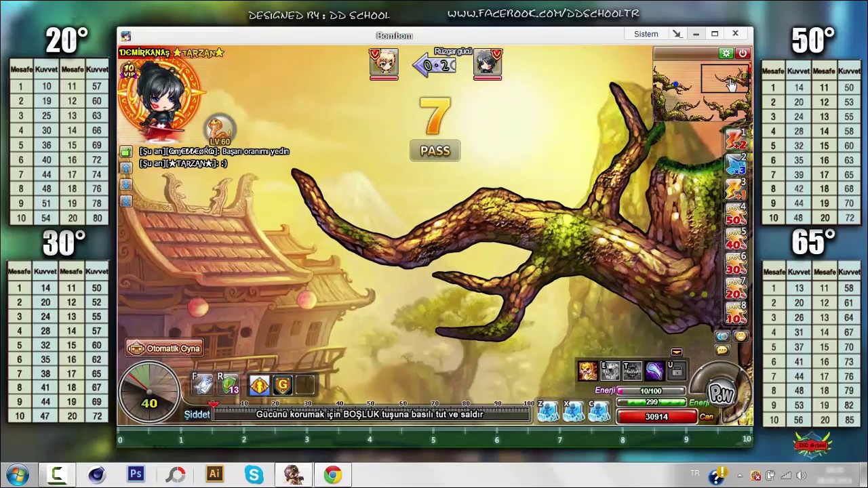Activate the 50% pot item in slot 4
This screenshot has width=868, height=488.
click(736, 214)
